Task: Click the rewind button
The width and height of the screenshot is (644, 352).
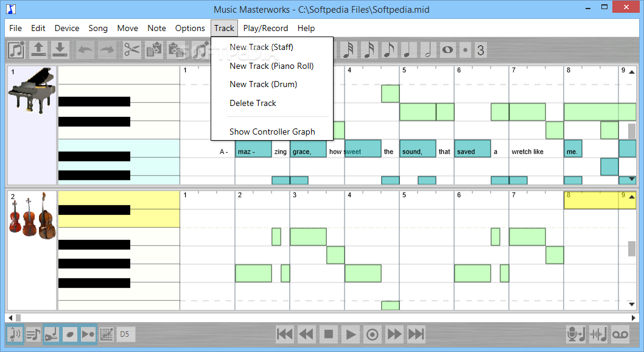Action: [x=306, y=334]
